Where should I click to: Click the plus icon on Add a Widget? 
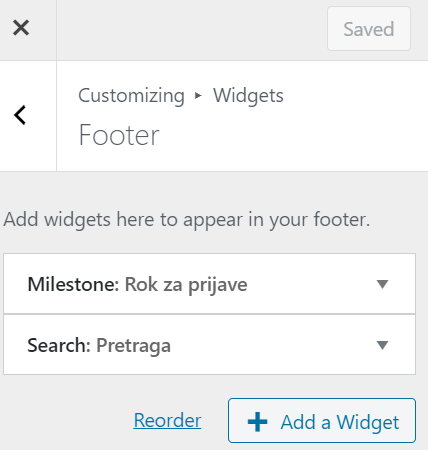click(257, 422)
